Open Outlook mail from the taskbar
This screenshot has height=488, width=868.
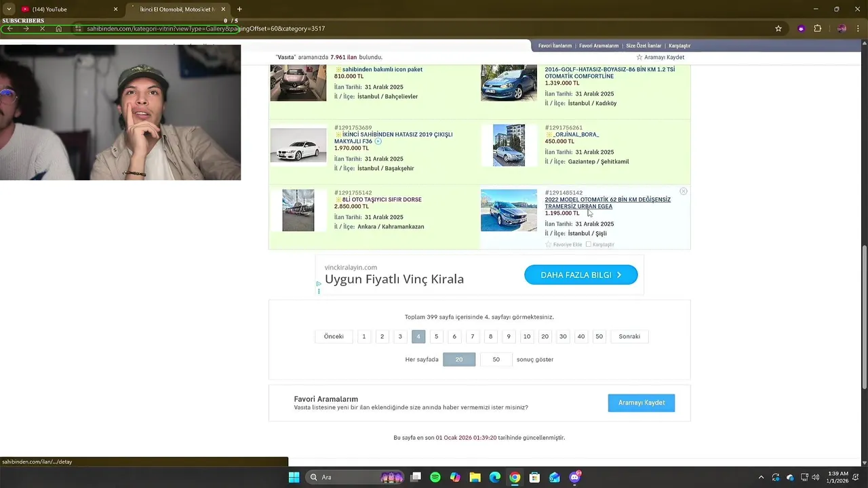[555, 477]
